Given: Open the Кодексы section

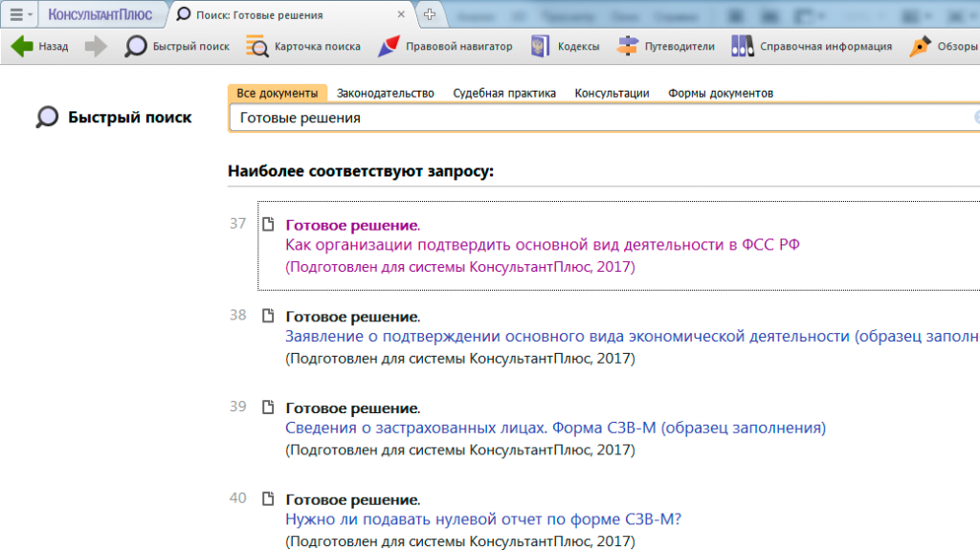Looking at the screenshot, I should tap(565, 46).
